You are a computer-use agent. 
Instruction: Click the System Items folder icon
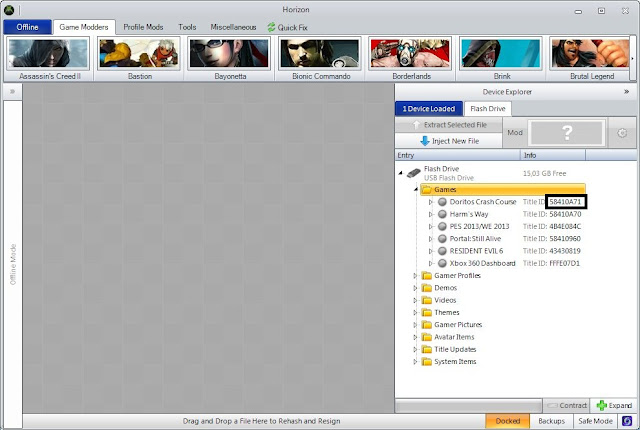[427, 361]
